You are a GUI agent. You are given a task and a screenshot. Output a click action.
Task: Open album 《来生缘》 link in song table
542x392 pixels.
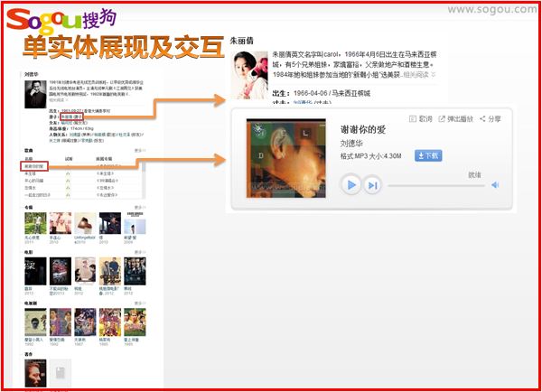tap(105, 173)
